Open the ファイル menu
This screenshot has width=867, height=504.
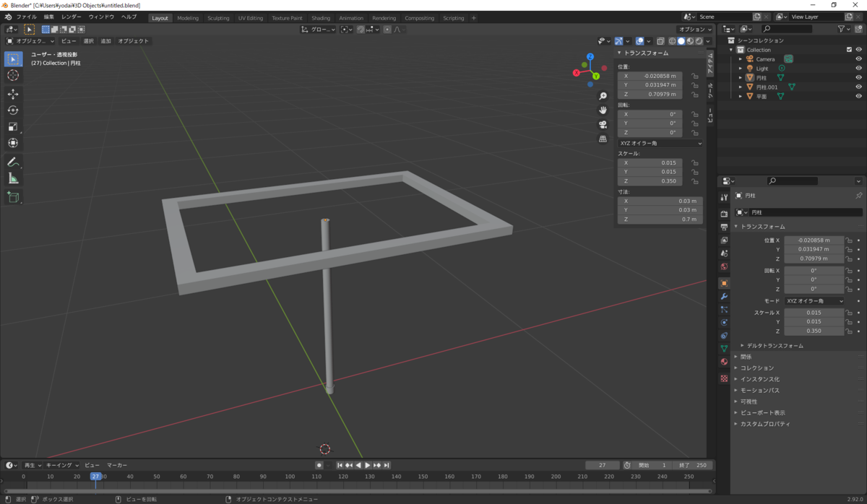(x=26, y=17)
